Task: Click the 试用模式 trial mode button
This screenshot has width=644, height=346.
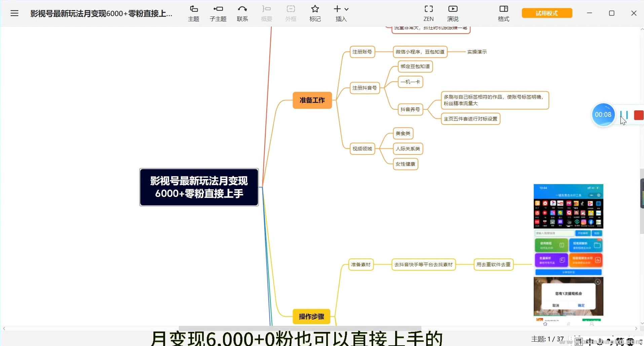Action: click(546, 13)
